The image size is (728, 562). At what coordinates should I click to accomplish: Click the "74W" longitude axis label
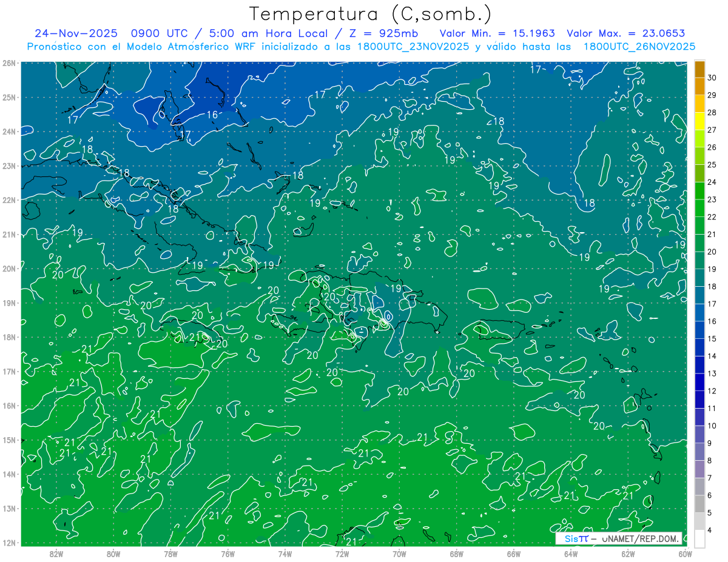285,554
